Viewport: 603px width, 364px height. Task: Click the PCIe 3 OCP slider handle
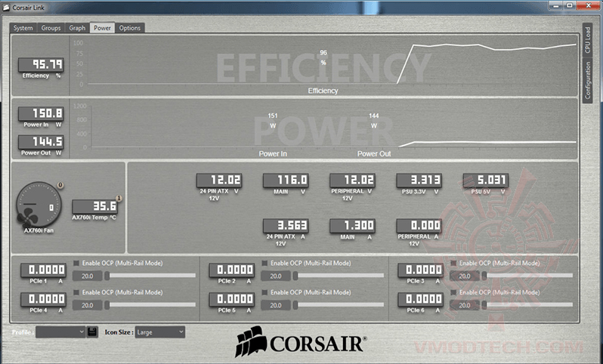point(484,276)
